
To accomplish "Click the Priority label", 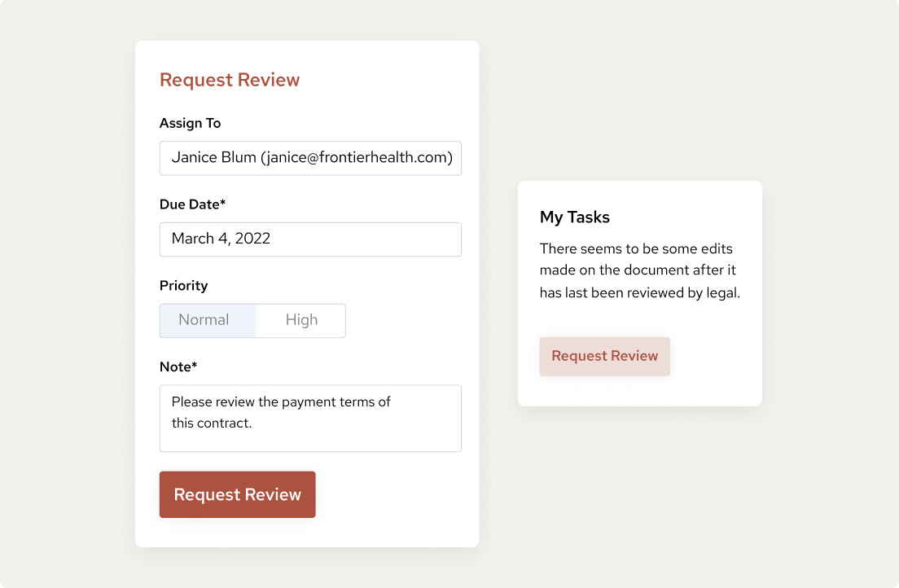I will (183, 286).
